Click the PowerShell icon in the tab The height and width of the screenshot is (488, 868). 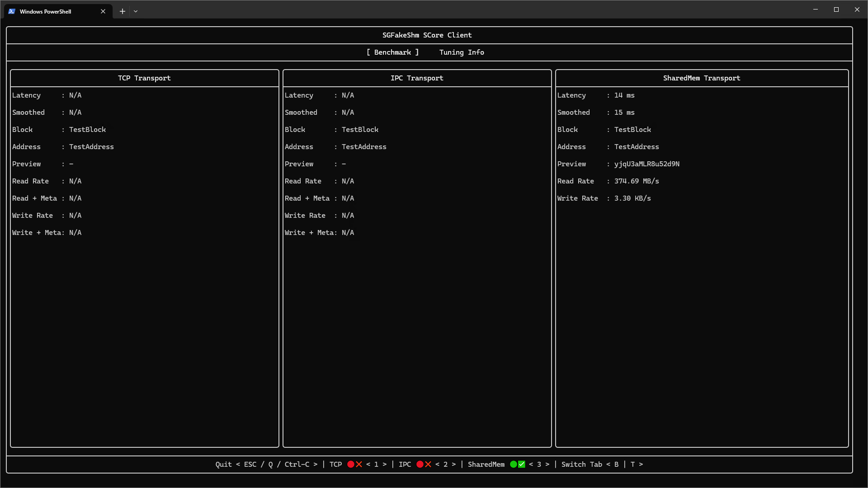pos(12,11)
